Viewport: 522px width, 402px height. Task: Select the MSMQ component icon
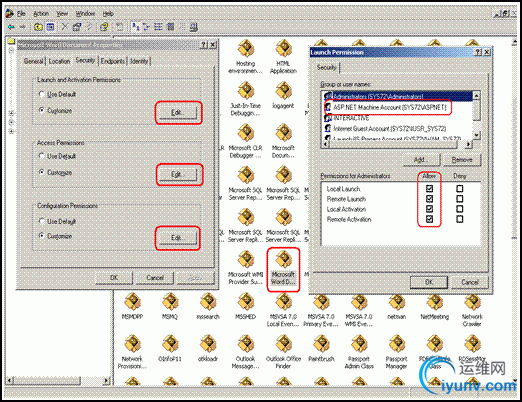click(x=170, y=302)
